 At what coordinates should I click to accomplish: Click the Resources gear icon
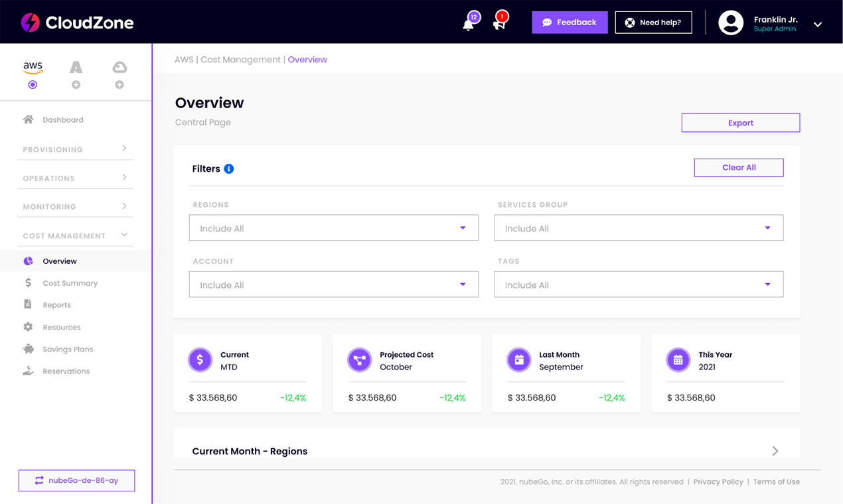(28, 327)
